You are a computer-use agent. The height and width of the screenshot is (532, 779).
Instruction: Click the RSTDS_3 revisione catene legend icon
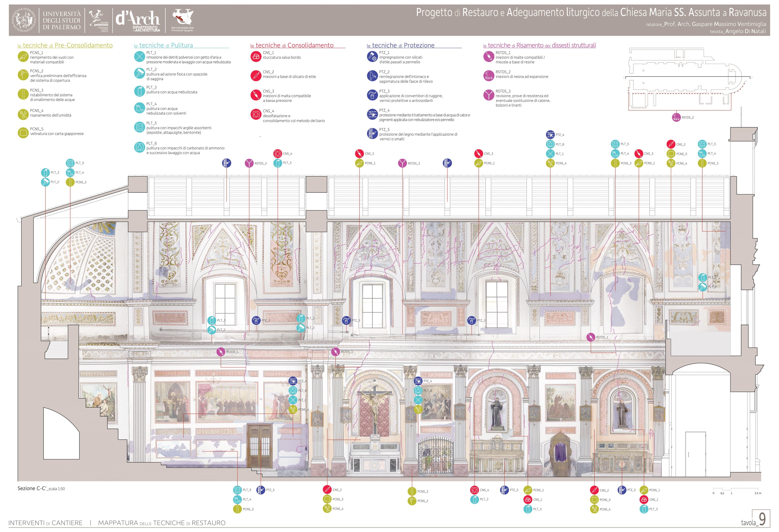(x=489, y=95)
